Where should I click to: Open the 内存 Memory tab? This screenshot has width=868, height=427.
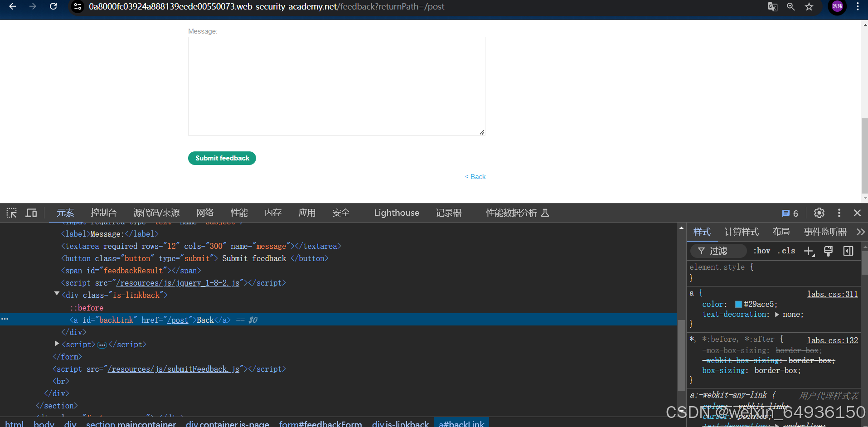[x=273, y=213]
